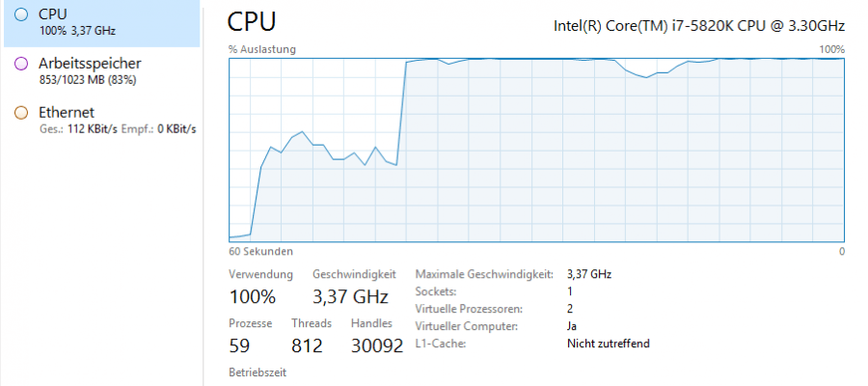Click the Prozesse count 59
The width and height of the screenshot is (868, 386).
coord(240,345)
